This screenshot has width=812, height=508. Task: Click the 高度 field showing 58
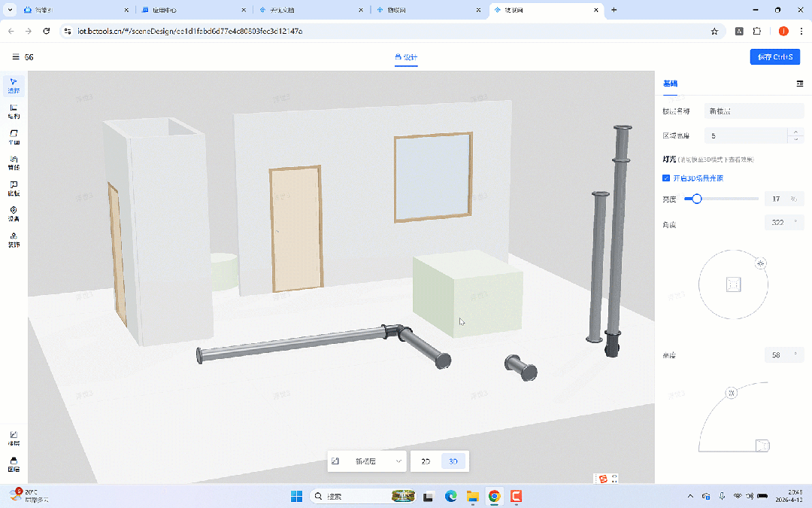click(x=784, y=355)
